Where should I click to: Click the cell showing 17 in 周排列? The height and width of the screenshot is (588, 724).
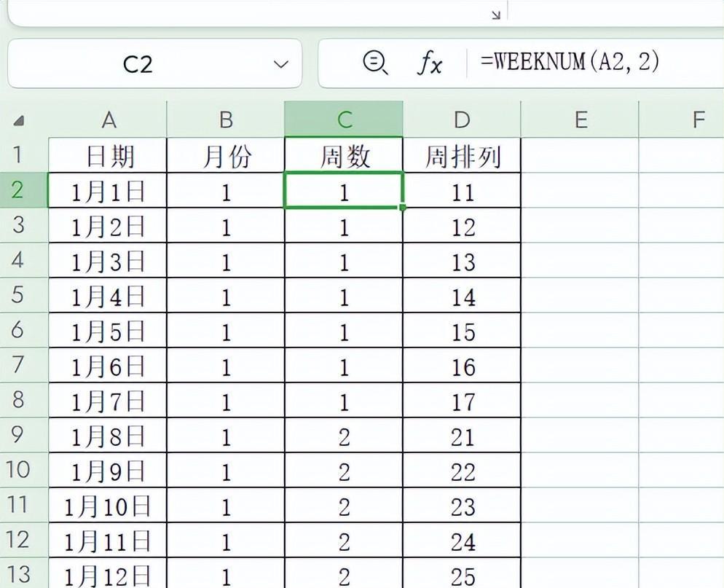(x=462, y=401)
